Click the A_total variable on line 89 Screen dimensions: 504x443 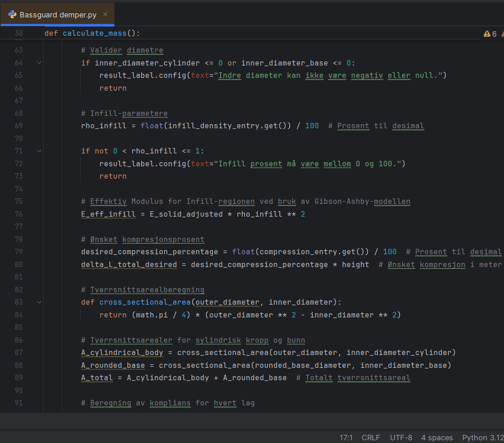coord(97,377)
